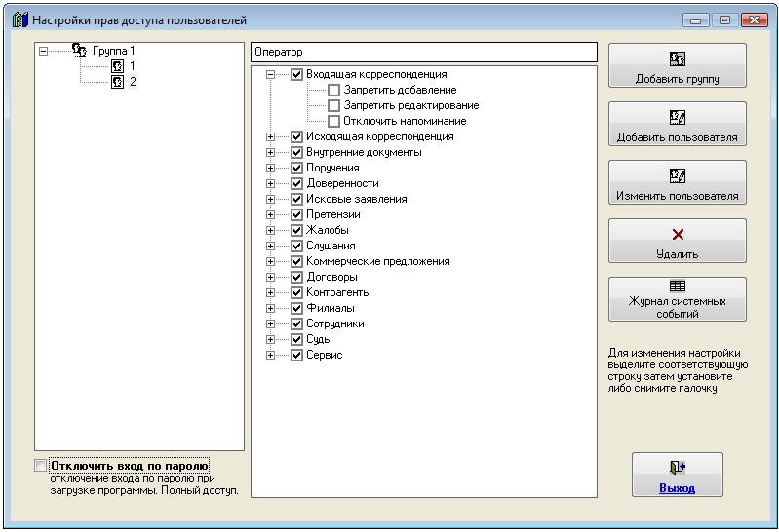Click the icon of user 1

(x=117, y=66)
